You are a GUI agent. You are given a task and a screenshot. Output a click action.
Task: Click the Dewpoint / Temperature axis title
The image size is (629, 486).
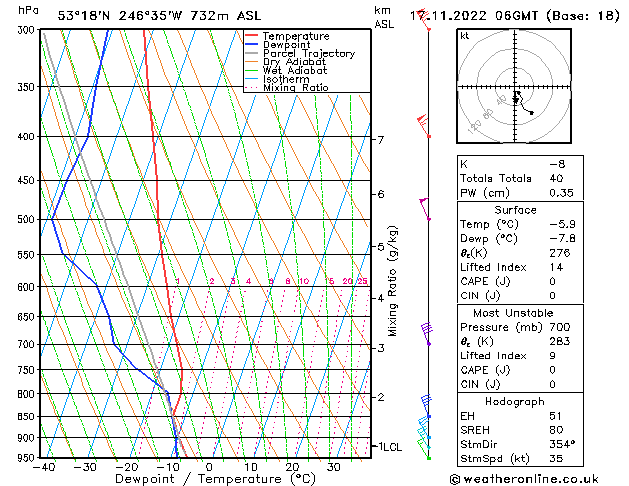[215, 479]
